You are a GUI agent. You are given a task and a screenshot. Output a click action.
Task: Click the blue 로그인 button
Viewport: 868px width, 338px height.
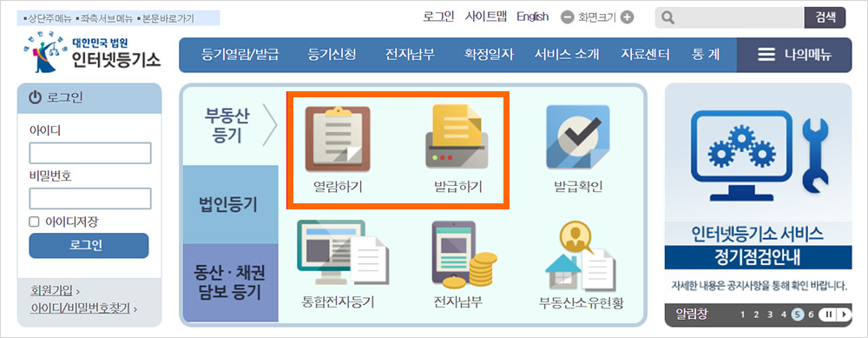pos(89,246)
